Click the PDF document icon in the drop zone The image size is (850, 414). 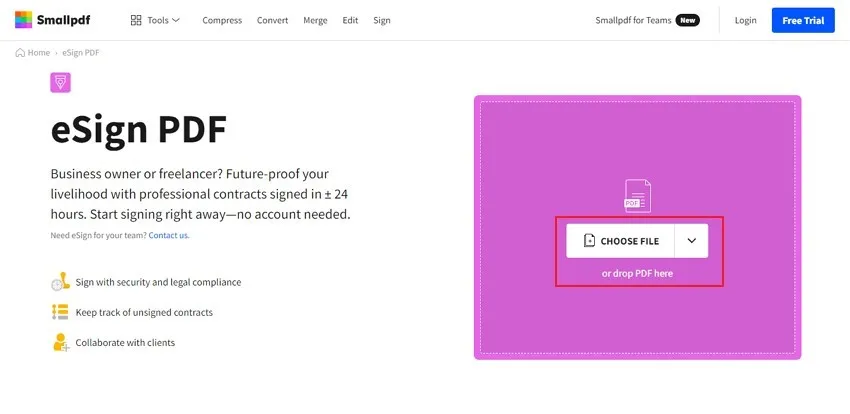click(x=637, y=195)
